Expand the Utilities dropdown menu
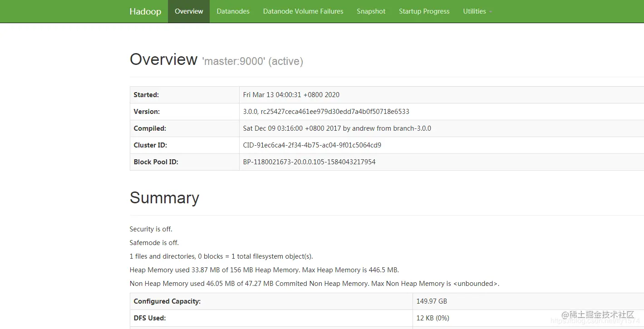The image size is (644, 329). pyautogui.click(x=477, y=11)
